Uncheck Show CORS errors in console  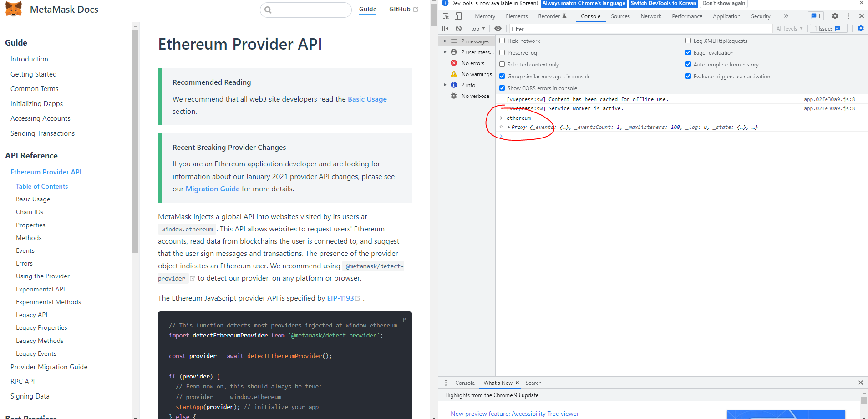[502, 88]
